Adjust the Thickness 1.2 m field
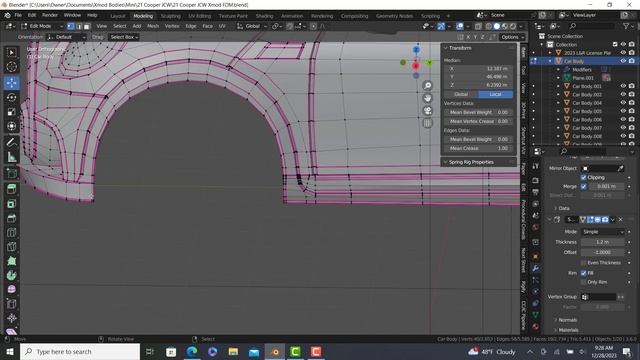This screenshot has height=360, width=640. [x=602, y=242]
